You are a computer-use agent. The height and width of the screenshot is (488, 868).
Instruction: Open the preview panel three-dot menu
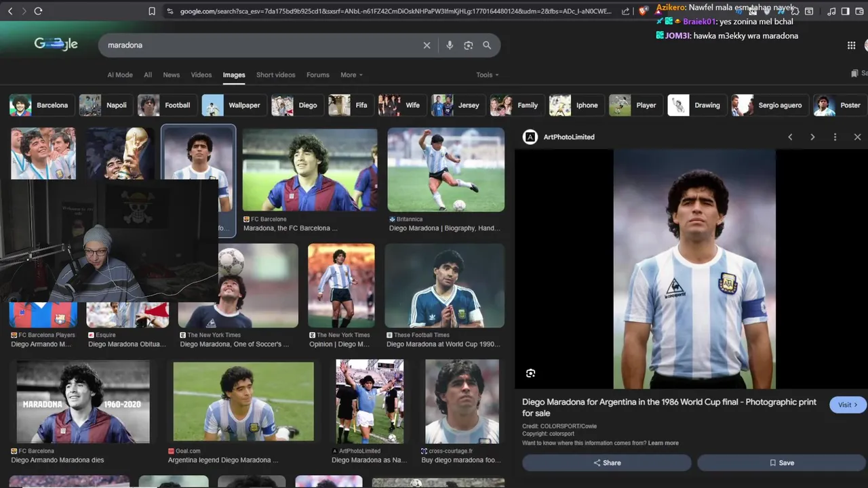tap(835, 137)
